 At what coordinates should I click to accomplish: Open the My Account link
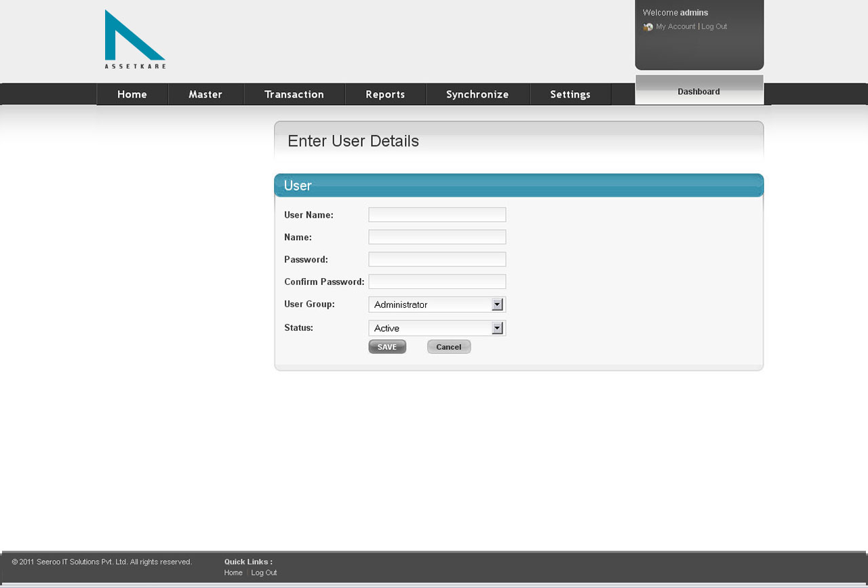(x=675, y=26)
